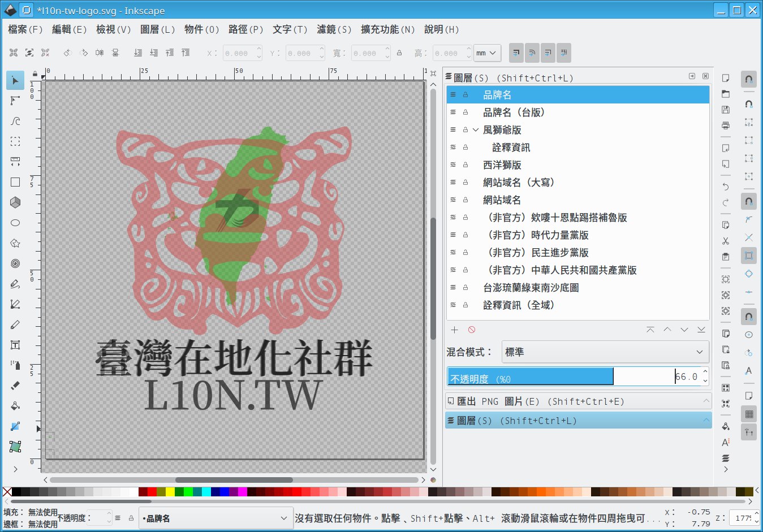Click the Cut scissors icon
This screenshot has height=532, width=763.
[x=726, y=241]
